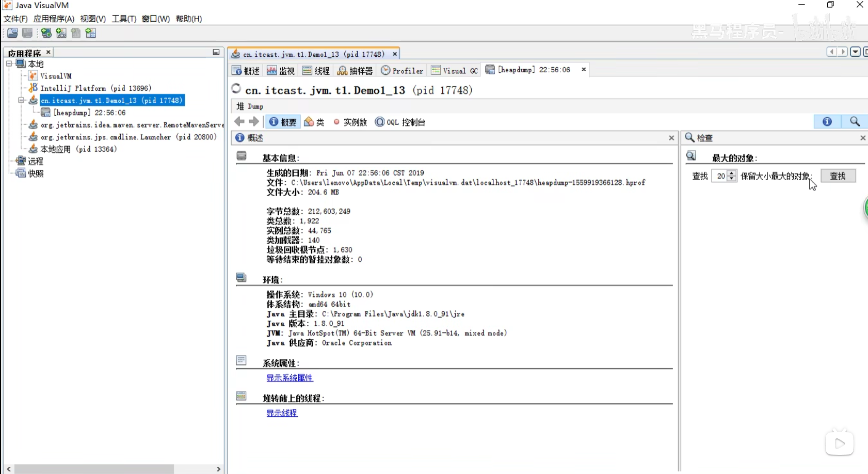Open the 窗口(W) menu

[x=156, y=19]
